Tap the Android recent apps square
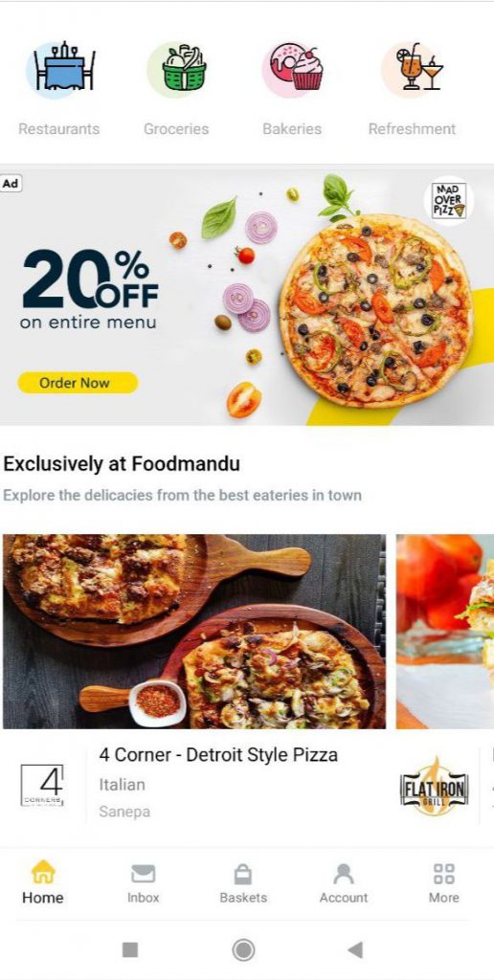This screenshot has height=980, width=494. click(x=130, y=950)
